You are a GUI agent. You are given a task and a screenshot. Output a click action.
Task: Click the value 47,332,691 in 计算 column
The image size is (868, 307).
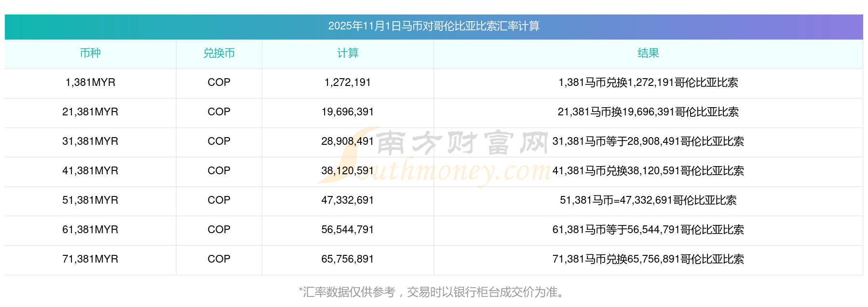(348, 200)
